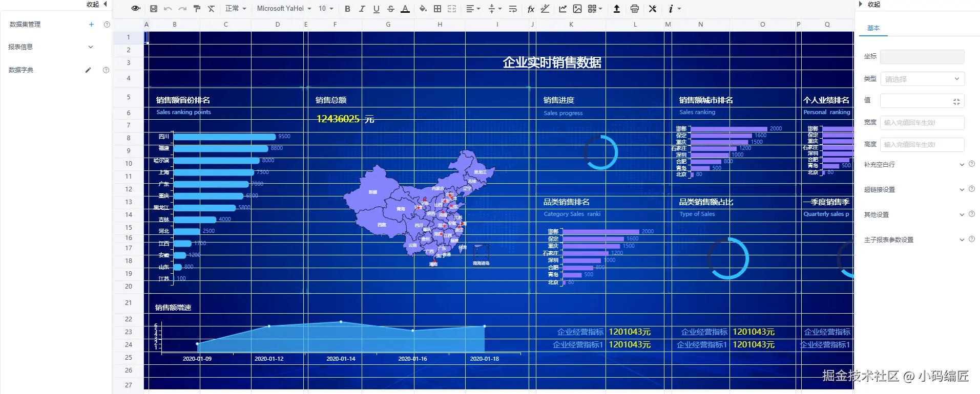Image resolution: width=980 pixels, height=394 pixels.
Task: Open print settings
Action: [635, 9]
